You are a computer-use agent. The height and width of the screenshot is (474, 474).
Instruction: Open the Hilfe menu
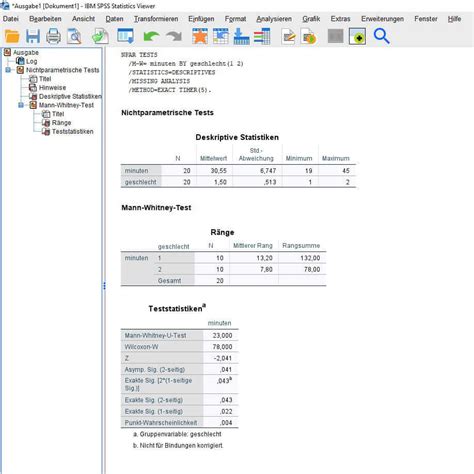tap(454, 19)
